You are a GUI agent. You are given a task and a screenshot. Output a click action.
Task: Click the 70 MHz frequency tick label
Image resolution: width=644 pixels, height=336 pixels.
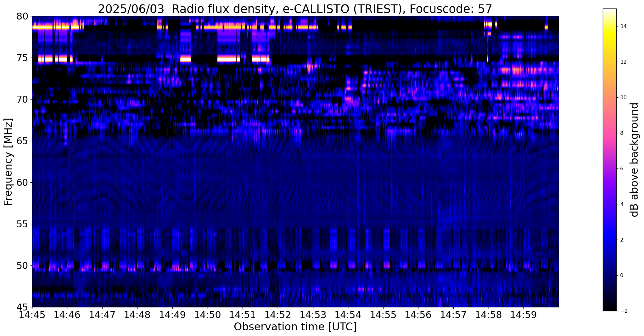tap(22, 99)
